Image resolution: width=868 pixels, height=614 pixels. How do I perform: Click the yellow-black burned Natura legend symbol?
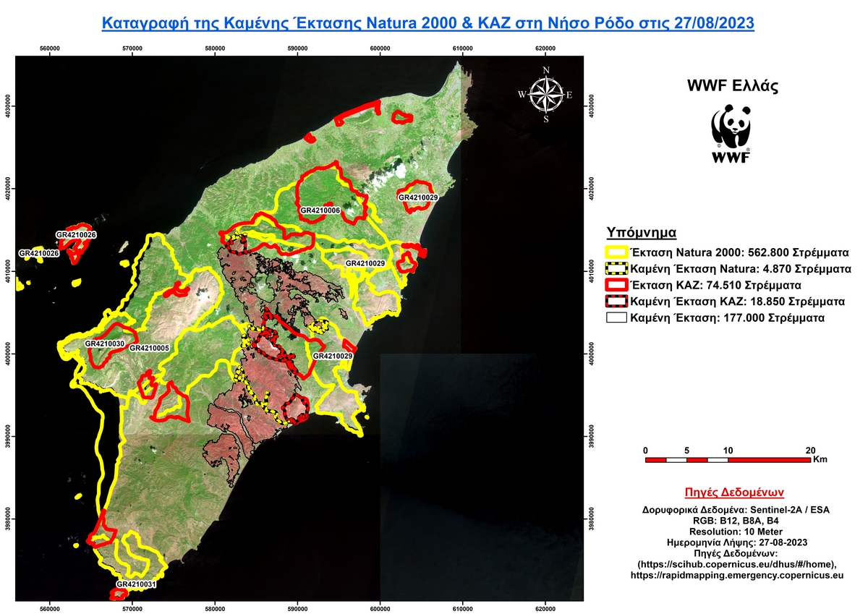(x=616, y=269)
